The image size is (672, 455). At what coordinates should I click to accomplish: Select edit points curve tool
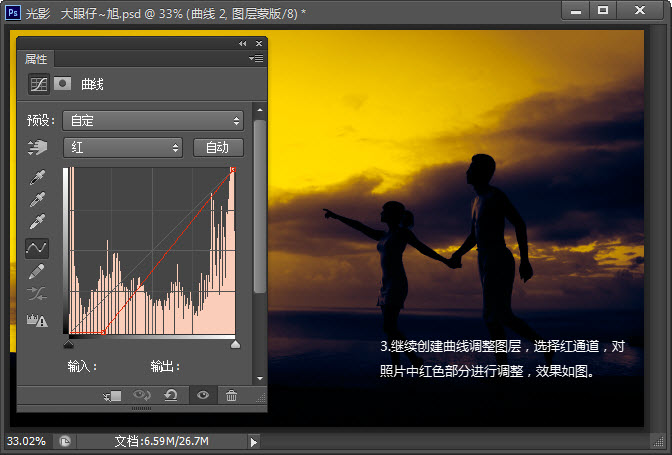click(37, 248)
